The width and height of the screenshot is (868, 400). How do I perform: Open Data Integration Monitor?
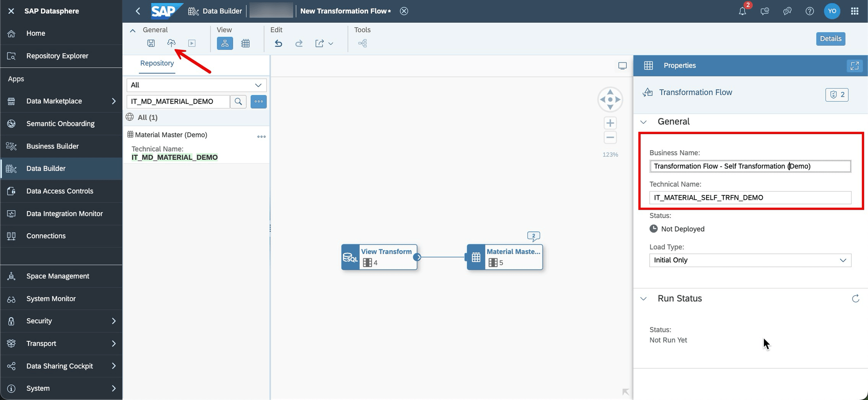61,214
